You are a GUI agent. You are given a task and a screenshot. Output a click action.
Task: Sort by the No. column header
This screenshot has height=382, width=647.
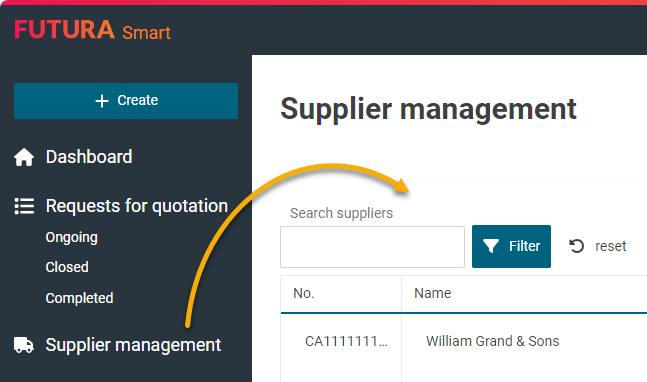click(x=304, y=293)
